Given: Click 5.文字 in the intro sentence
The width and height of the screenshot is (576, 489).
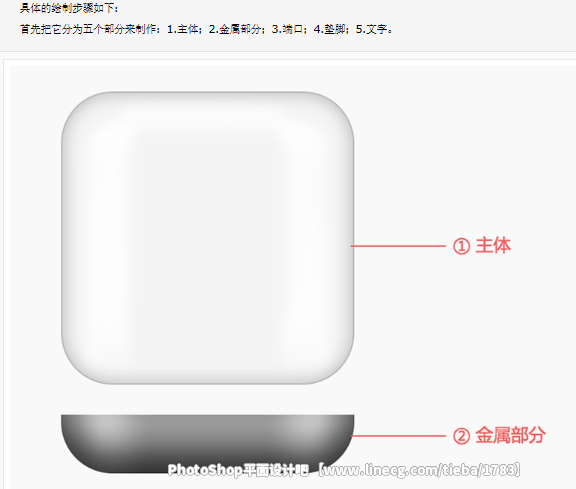Looking at the screenshot, I should 371,29.
